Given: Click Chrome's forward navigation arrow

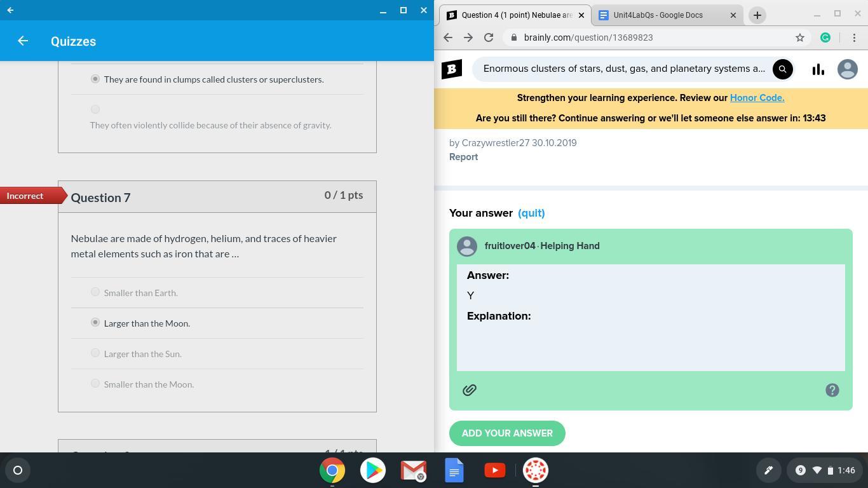Looking at the screenshot, I should tap(468, 37).
